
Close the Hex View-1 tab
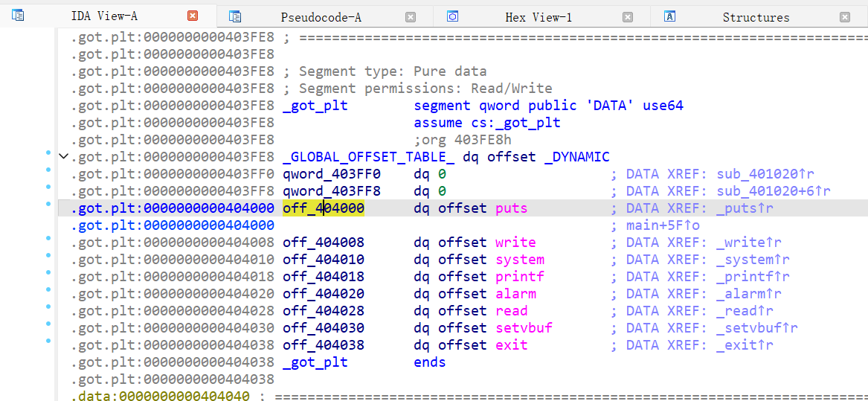coord(628,17)
